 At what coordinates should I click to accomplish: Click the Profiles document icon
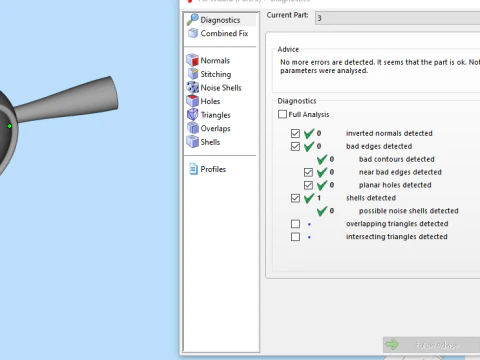pyautogui.click(x=193, y=169)
